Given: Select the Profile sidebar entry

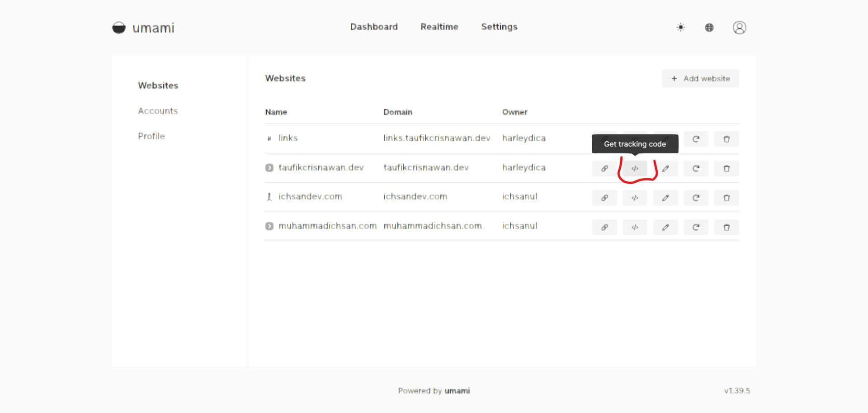Looking at the screenshot, I should pyautogui.click(x=151, y=136).
